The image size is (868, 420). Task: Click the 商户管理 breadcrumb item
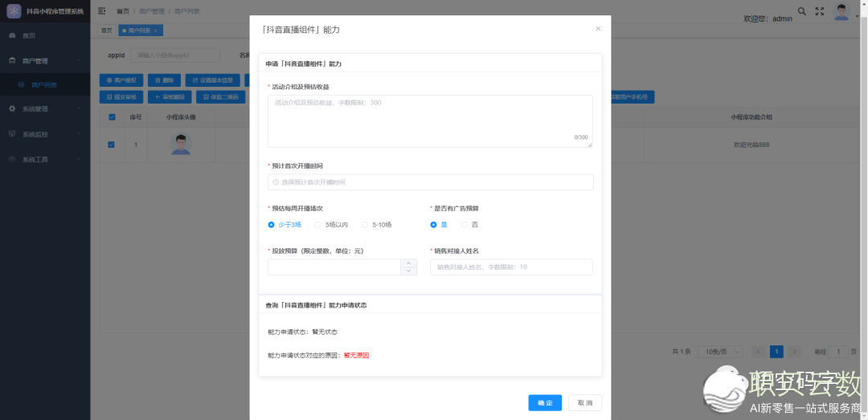coord(151,11)
